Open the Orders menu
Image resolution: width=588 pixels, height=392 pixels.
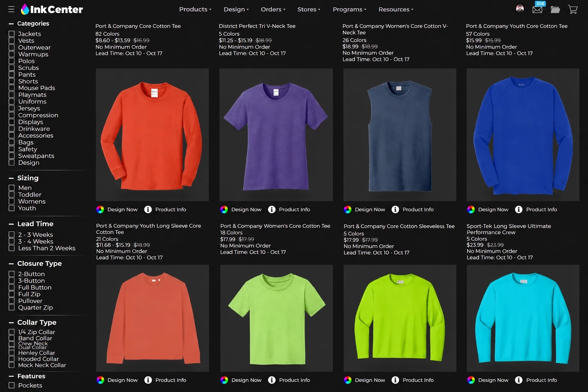[273, 9]
